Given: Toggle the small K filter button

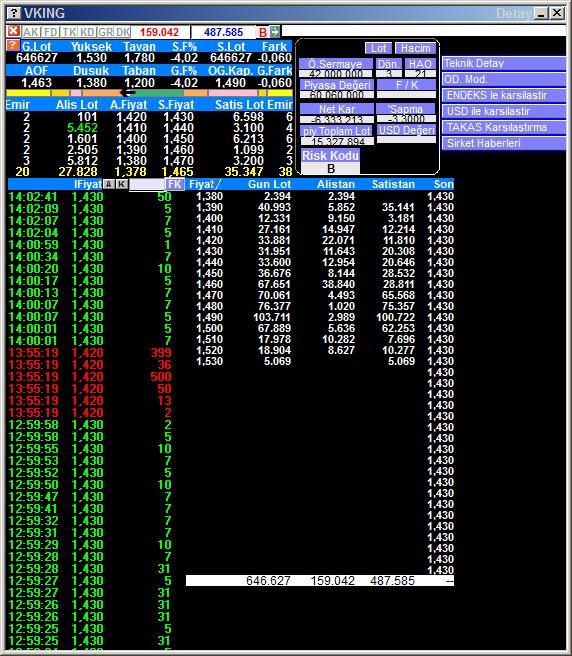Looking at the screenshot, I should (122, 184).
